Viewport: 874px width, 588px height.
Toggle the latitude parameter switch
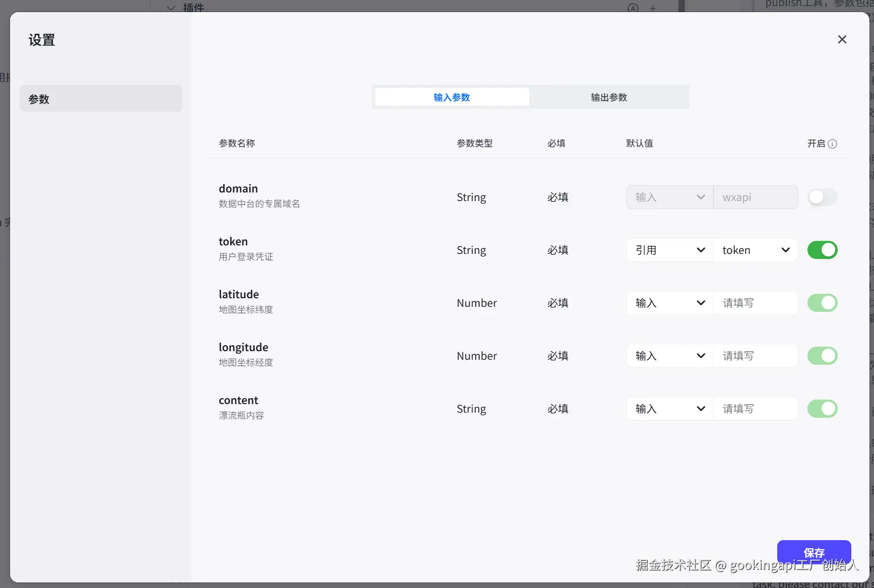822,303
